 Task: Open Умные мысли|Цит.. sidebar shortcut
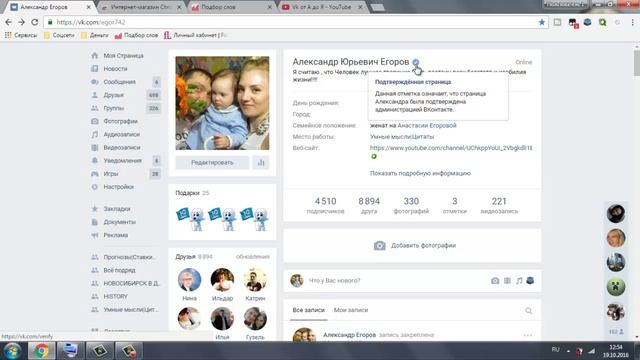point(131,309)
